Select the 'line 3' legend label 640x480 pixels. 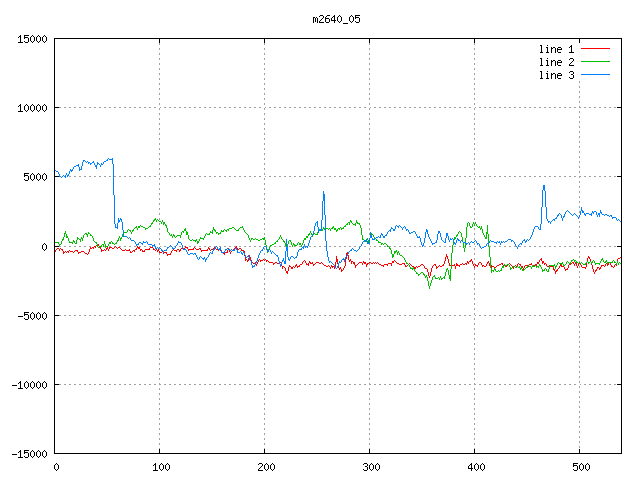coord(557,75)
